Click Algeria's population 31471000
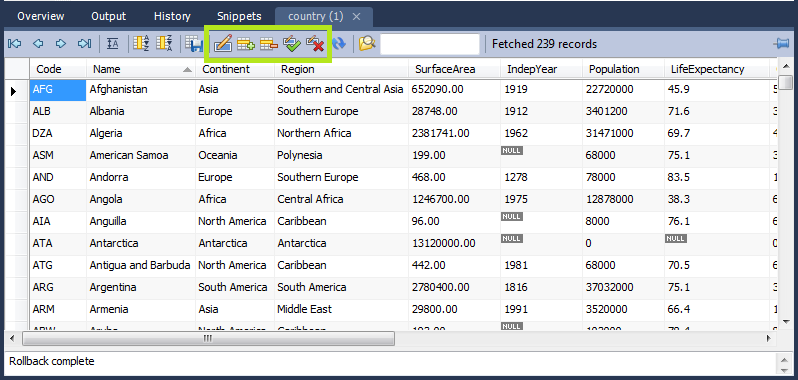This screenshot has height=380, width=798. point(623,133)
